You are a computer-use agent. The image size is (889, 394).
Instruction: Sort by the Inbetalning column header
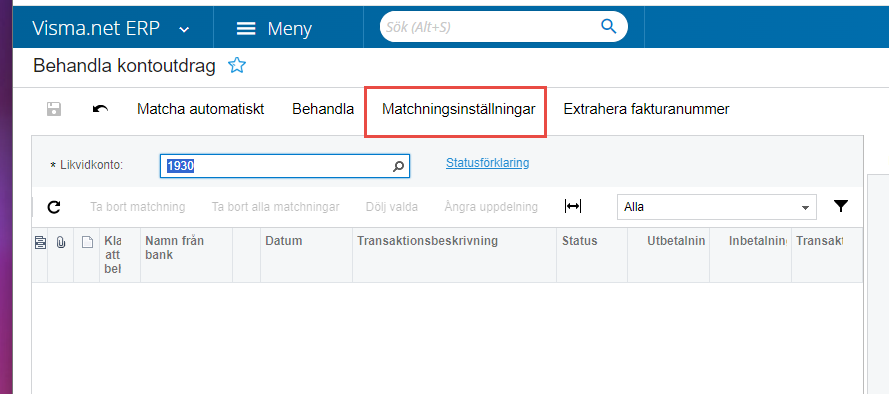751,255
